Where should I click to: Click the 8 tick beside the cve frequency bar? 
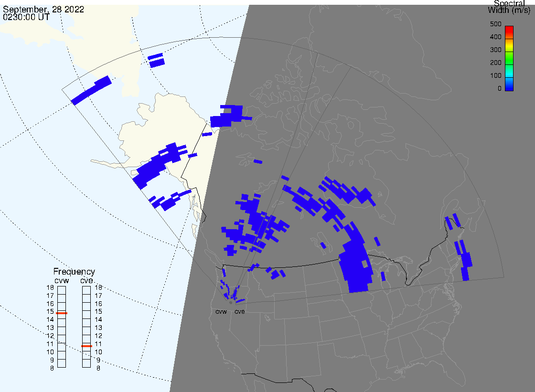pyautogui.click(x=98, y=368)
